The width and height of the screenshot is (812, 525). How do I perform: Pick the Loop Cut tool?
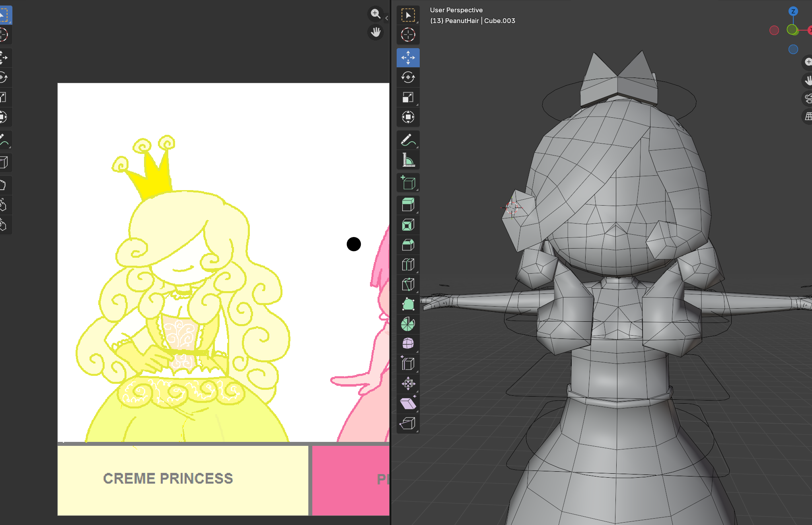[x=408, y=265]
